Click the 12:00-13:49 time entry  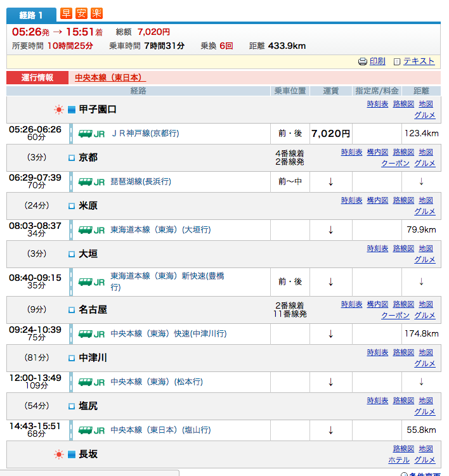click(35, 378)
